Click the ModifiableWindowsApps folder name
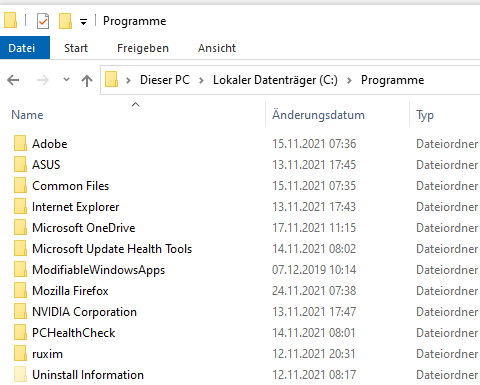This screenshot has height=385, width=480. (x=99, y=270)
